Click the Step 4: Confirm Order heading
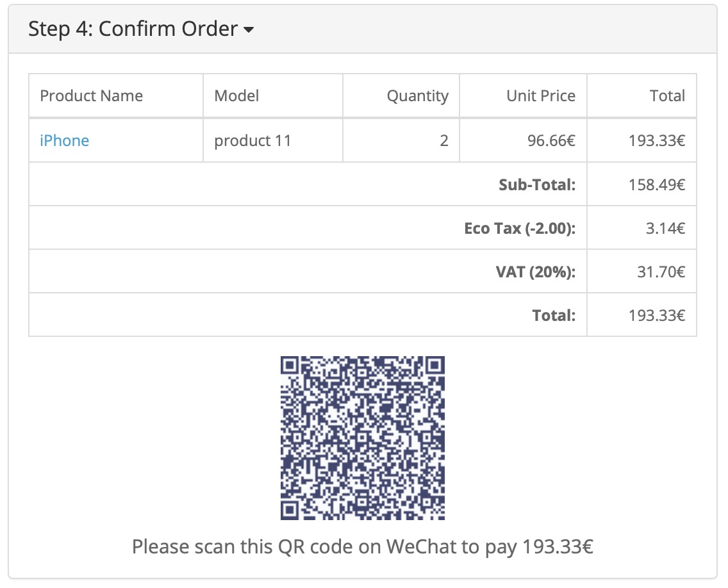This screenshot has height=588, width=728. 133,29
